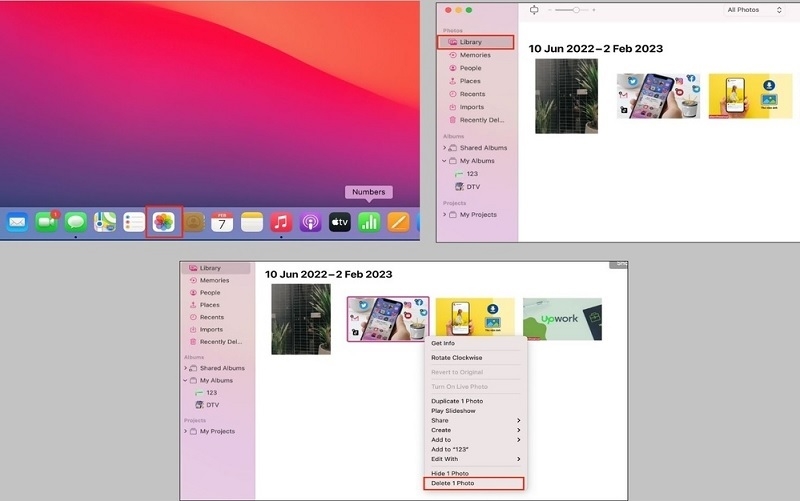The image size is (800, 501).
Task: Open Mail from the Dock
Action: pyautogui.click(x=17, y=222)
